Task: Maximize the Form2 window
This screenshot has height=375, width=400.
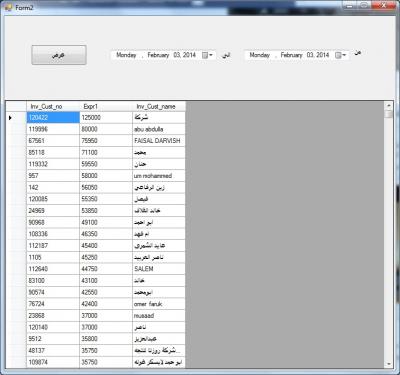Action: click(365, 5)
